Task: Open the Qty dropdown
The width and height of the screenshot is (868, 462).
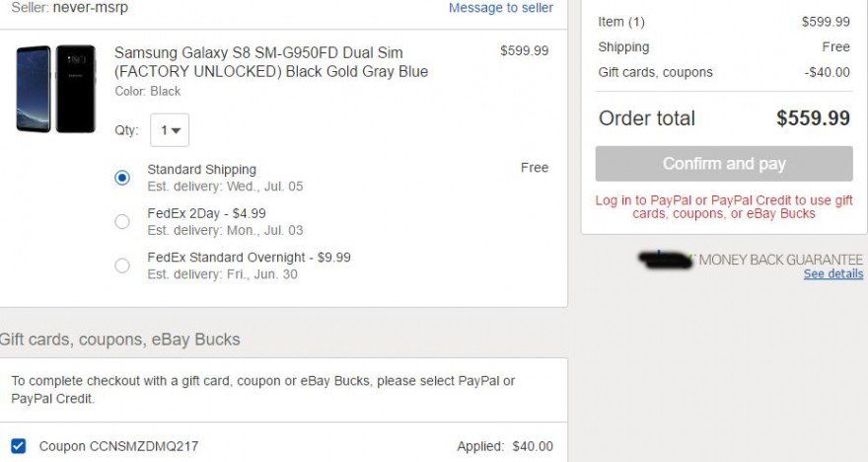Action: coord(170,130)
